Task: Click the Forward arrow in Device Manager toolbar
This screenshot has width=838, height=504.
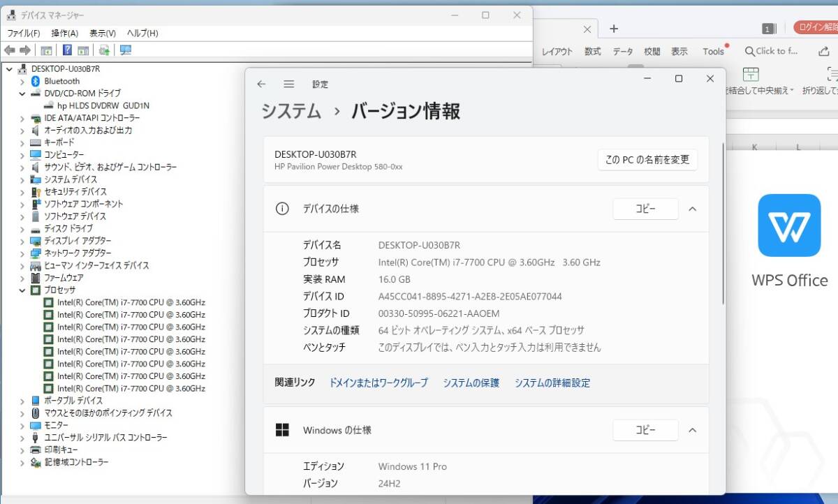Action: (25, 50)
